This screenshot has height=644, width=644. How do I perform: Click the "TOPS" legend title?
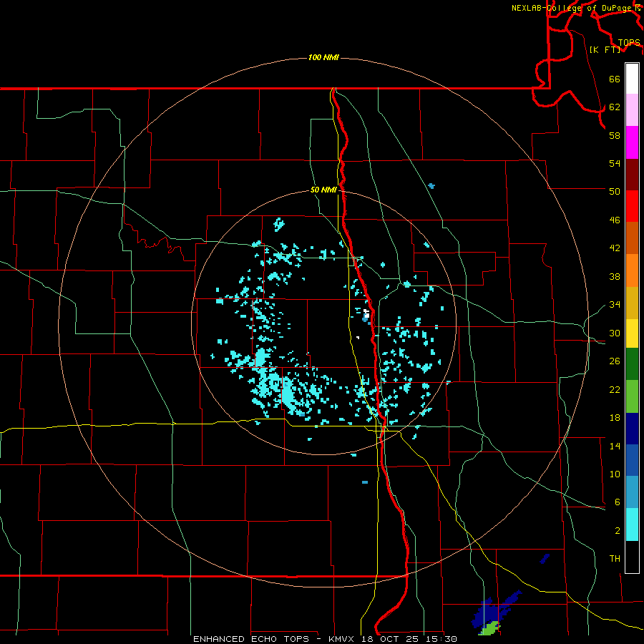(x=629, y=43)
